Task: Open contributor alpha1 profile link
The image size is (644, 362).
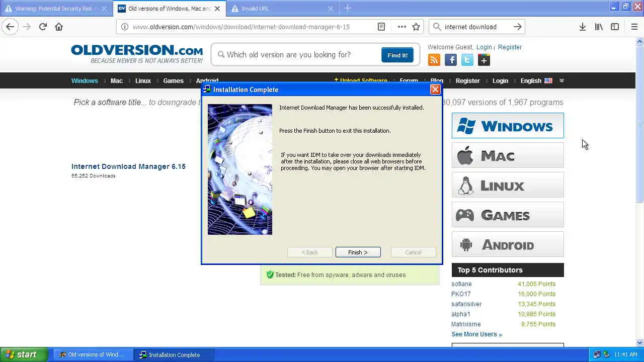Action: click(x=461, y=314)
